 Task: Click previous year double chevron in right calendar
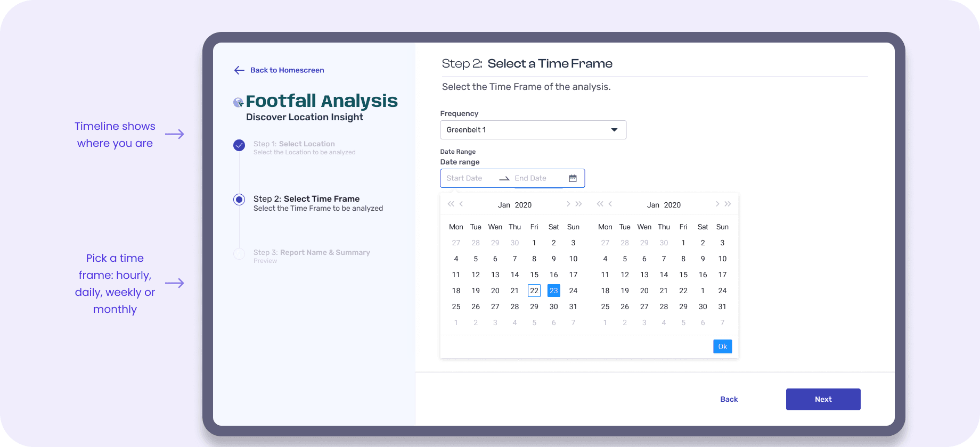600,204
